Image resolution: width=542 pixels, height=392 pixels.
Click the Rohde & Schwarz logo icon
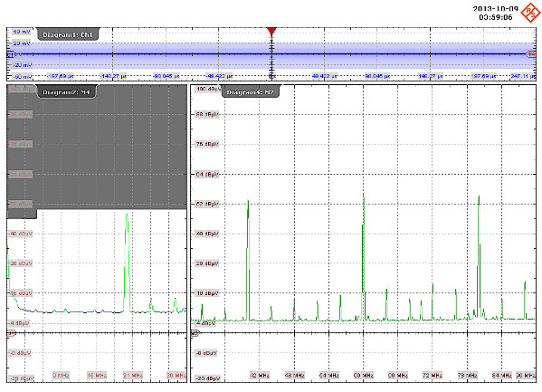(530, 13)
